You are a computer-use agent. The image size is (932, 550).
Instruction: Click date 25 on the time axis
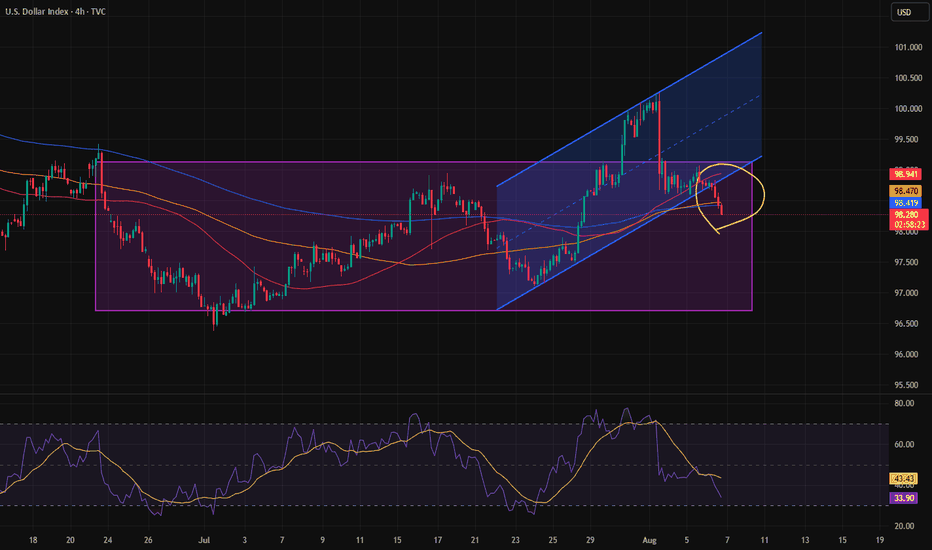coord(553,540)
